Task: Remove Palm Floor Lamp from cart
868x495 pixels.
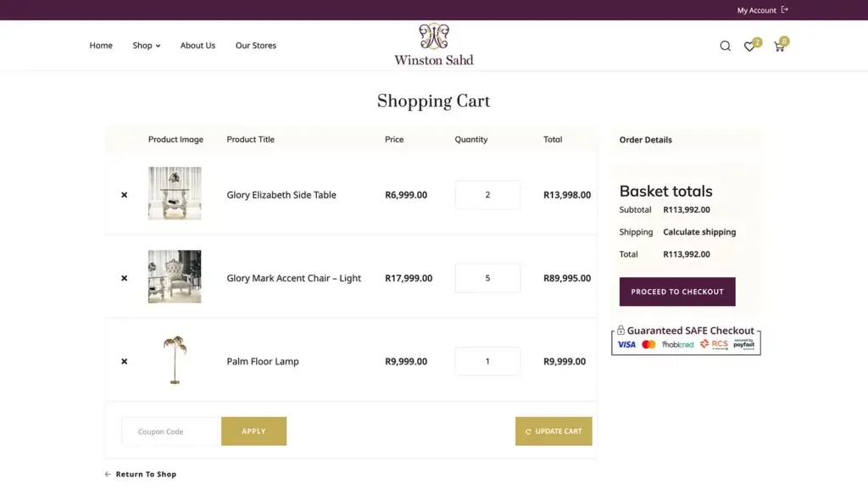Action: click(124, 361)
